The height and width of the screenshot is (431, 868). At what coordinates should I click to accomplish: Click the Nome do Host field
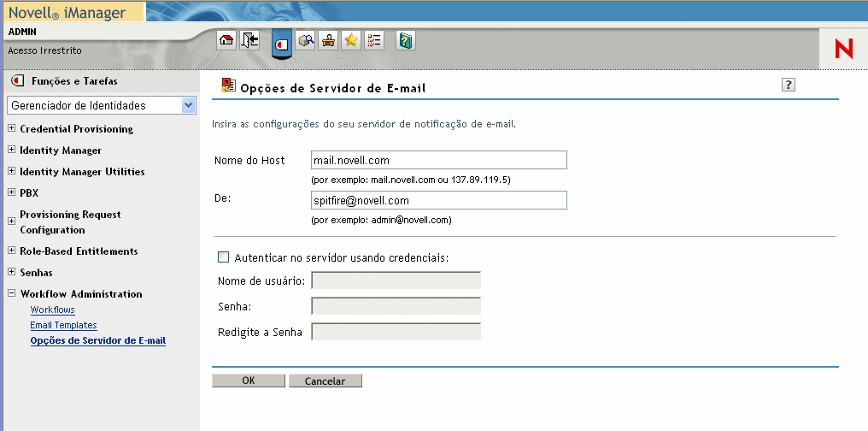(x=439, y=160)
